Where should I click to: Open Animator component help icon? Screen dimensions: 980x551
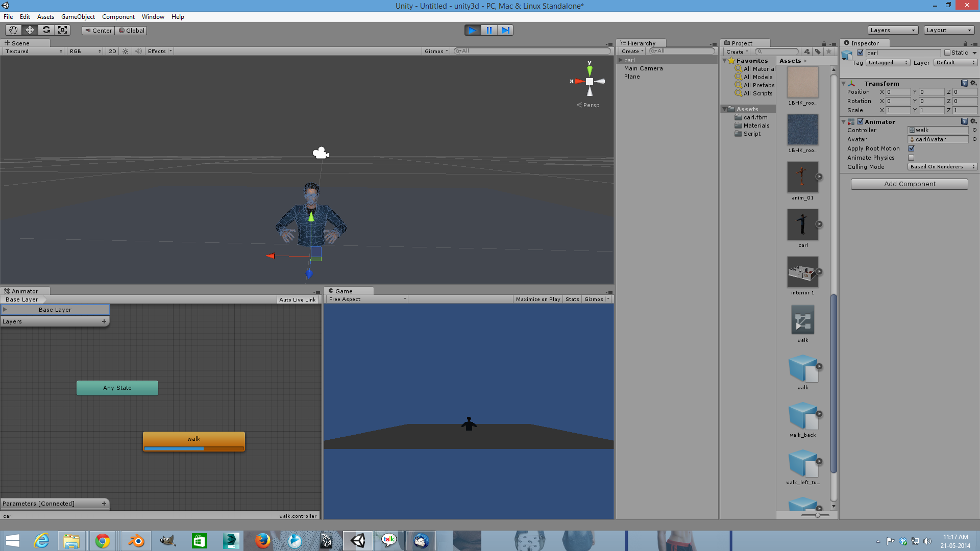964,121
